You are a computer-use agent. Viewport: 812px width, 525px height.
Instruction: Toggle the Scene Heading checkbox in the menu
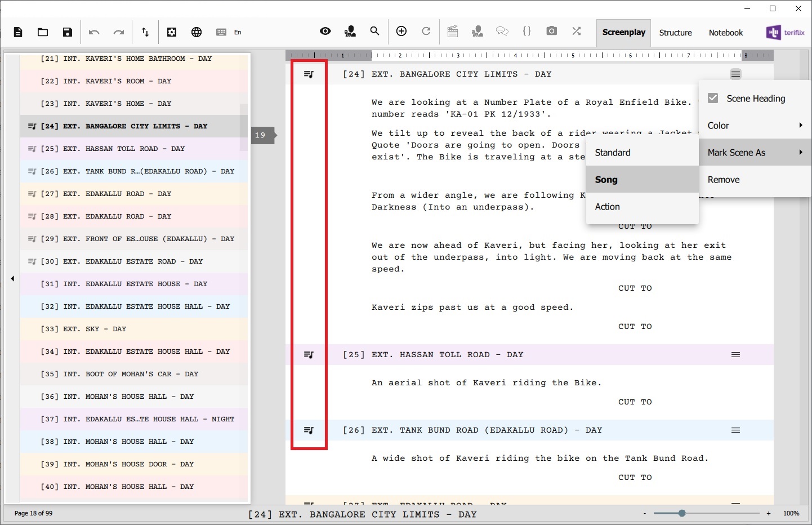713,98
